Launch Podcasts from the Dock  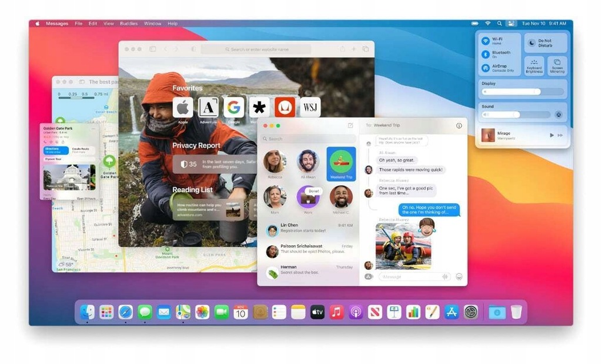click(356, 312)
